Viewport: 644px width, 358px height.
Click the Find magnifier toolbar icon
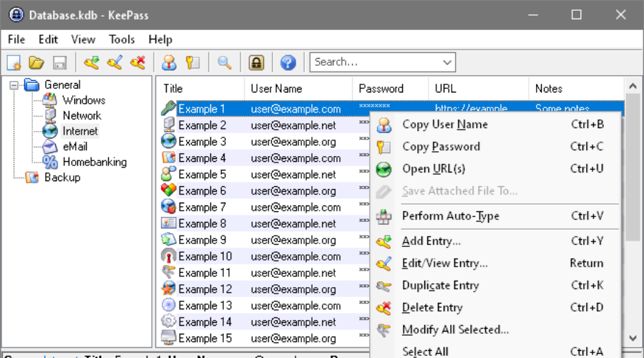pos(224,62)
